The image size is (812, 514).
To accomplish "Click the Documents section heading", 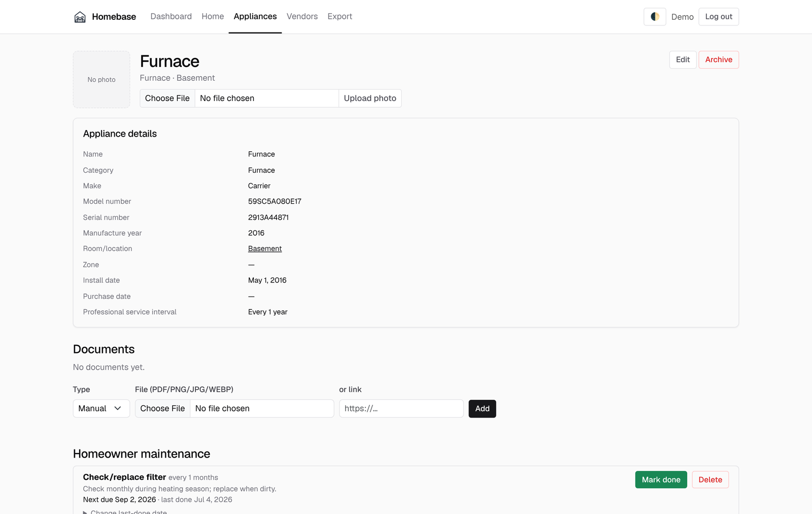I will 104,349.
